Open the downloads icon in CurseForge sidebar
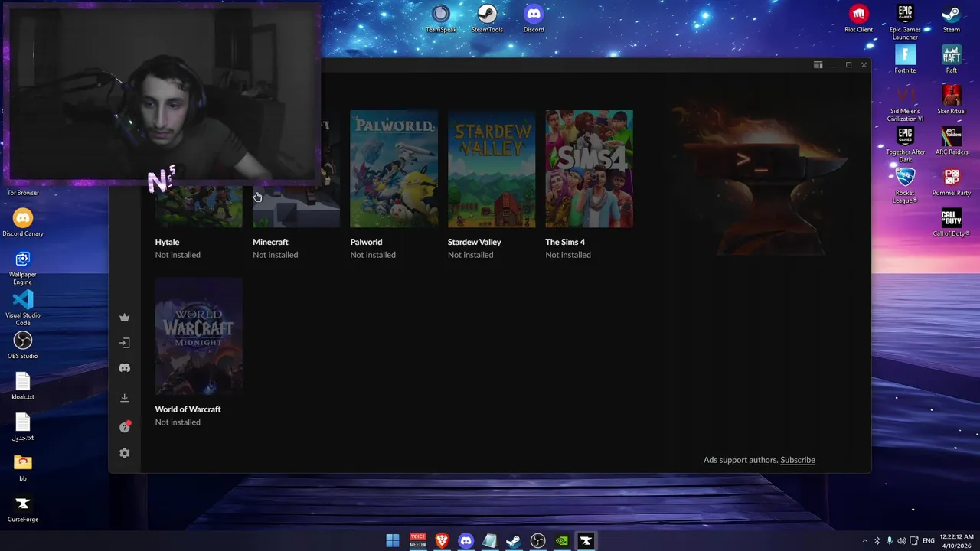Image resolution: width=980 pixels, height=551 pixels. (x=124, y=398)
